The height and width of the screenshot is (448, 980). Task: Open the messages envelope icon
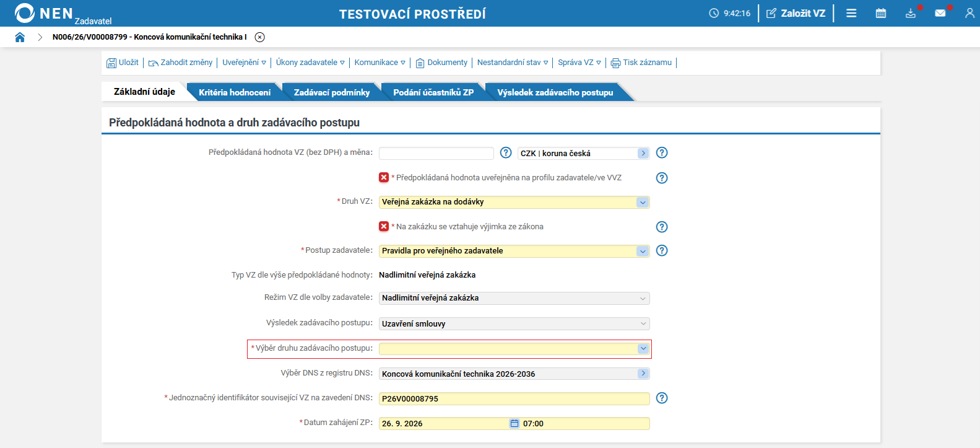coord(940,13)
